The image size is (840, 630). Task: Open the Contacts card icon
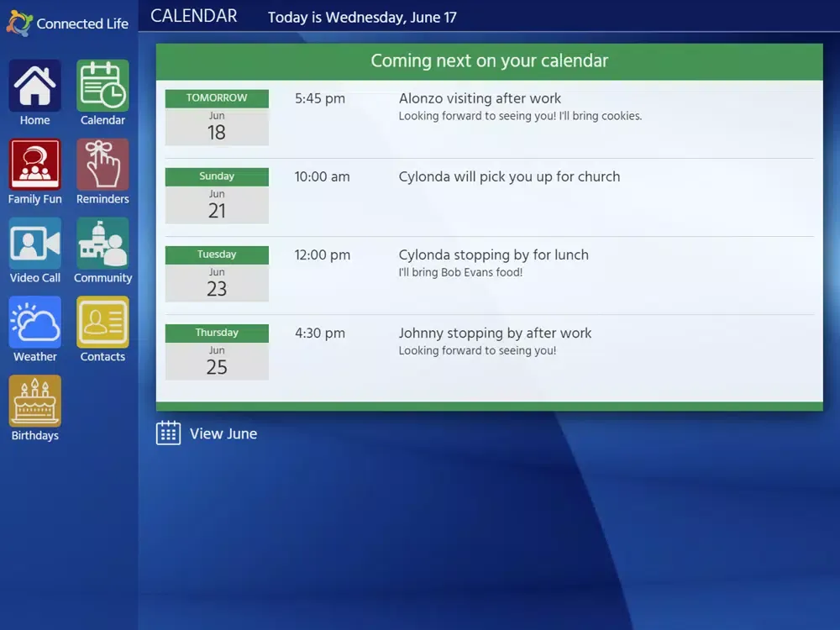pyautogui.click(x=102, y=323)
